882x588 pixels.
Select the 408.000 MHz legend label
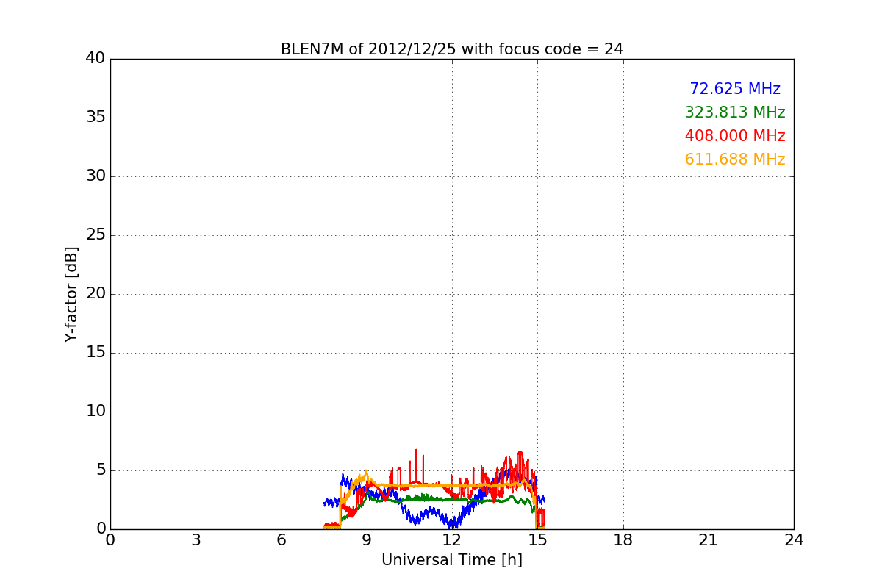pyautogui.click(x=735, y=136)
